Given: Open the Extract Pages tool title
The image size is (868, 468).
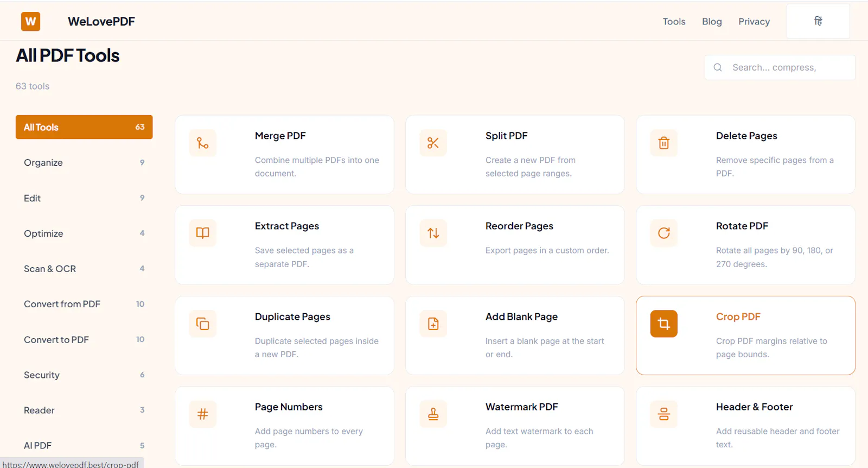Looking at the screenshot, I should [287, 226].
